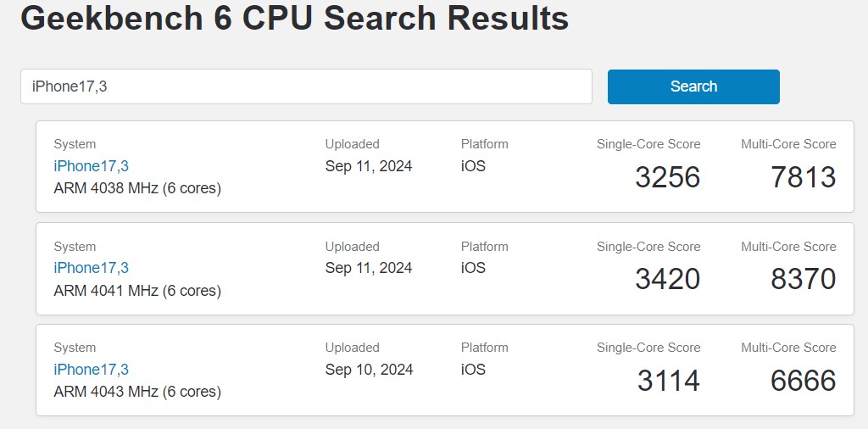Viewport: 868px width, 429px height.
Task: Click the iOS platform of the 6666 result
Action: tap(473, 370)
